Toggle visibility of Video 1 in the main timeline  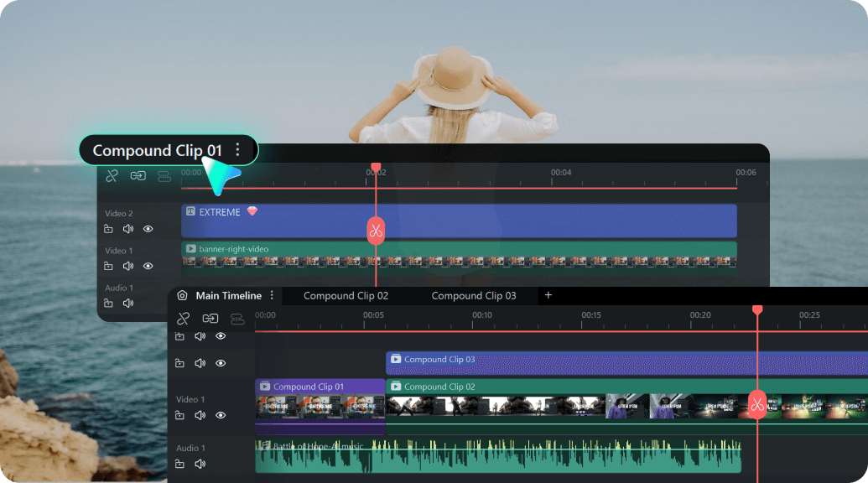[x=220, y=415]
